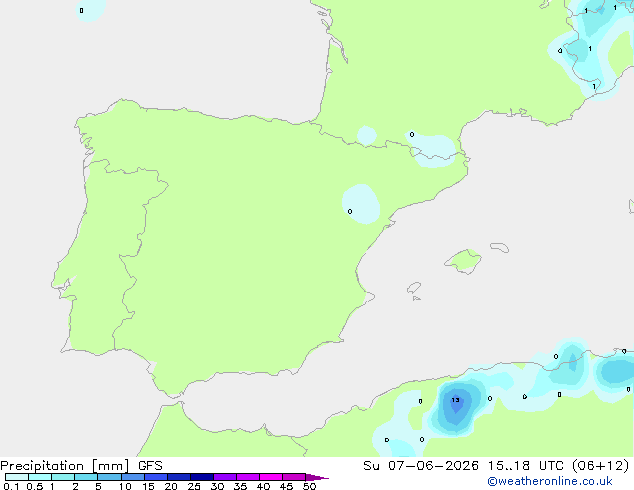Viewport: 634px width, 490px height.
Task: Click the date text 'Su 07-06-2026'
Action: (x=421, y=466)
